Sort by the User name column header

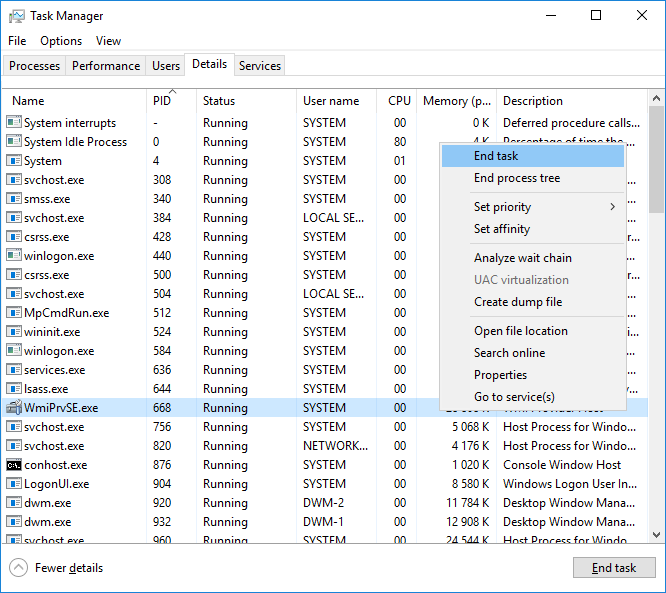pos(336,101)
